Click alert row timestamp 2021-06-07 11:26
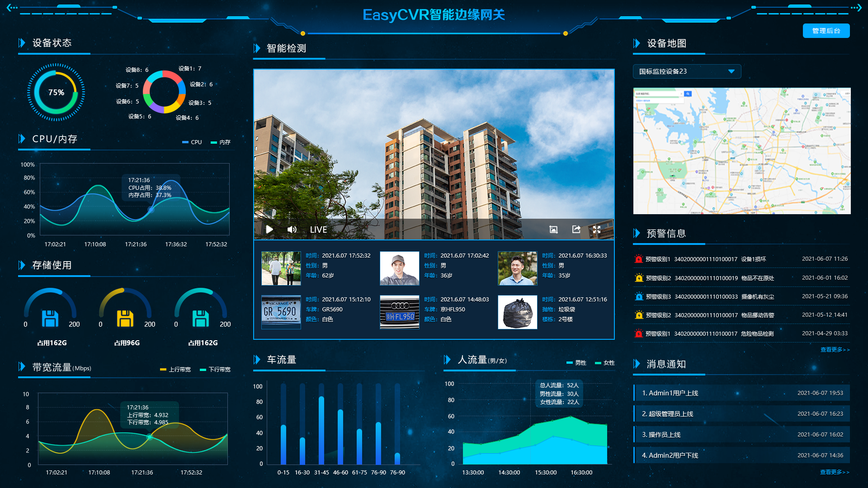868x488 pixels. click(x=825, y=259)
